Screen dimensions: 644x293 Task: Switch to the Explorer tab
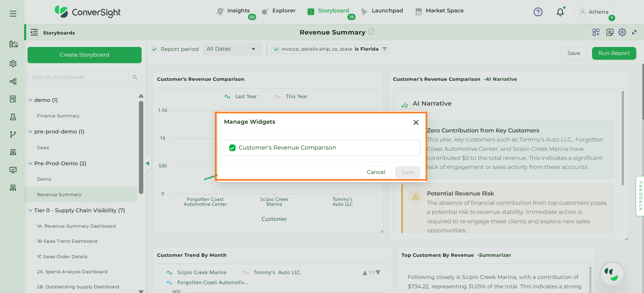click(x=279, y=11)
